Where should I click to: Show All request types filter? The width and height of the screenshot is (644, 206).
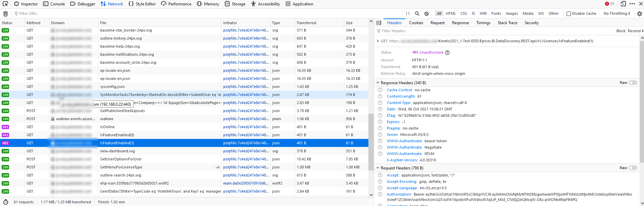click(439, 14)
